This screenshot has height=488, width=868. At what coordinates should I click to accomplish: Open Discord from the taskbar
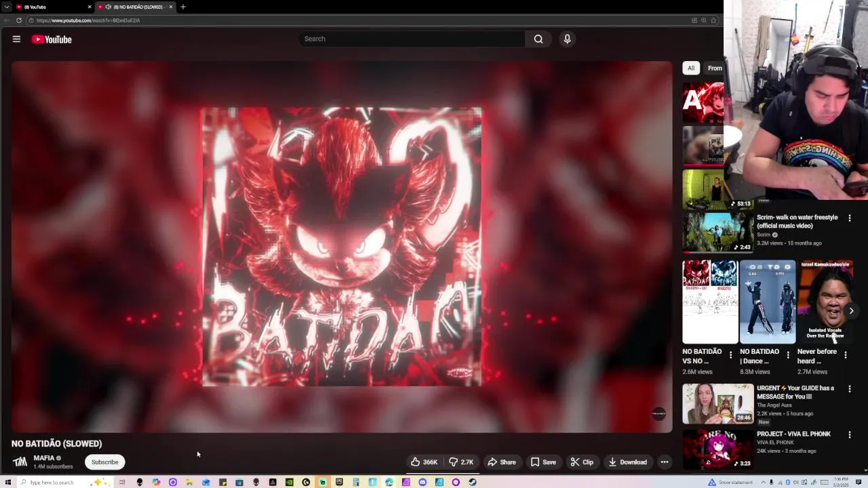pyautogui.click(x=422, y=482)
